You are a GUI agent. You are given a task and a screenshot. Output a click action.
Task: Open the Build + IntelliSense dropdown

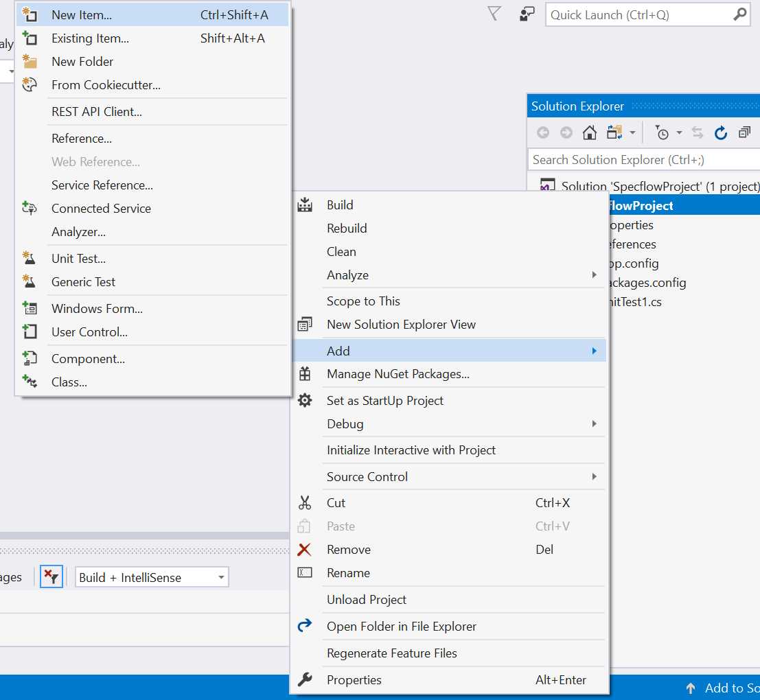152,577
